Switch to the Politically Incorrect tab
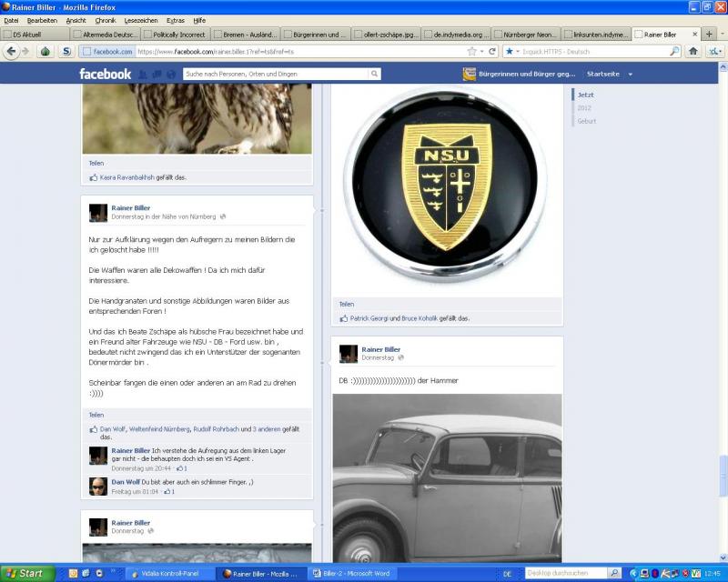This screenshot has height=582, width=728. 177,35
